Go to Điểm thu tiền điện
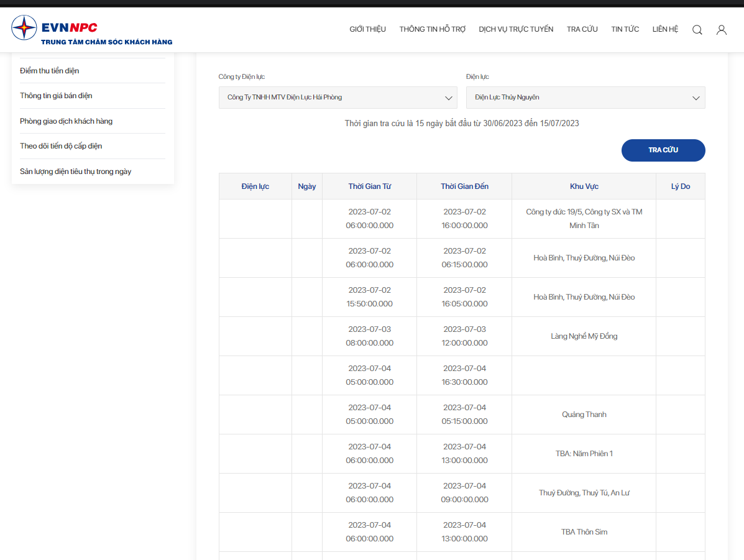This screenshot has height=560, width=744. click(x=49, y=71)
